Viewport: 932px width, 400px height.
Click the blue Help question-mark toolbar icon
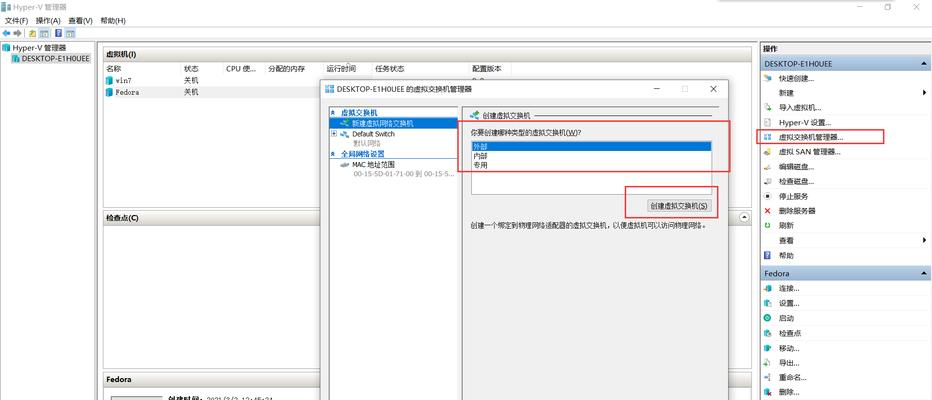tap(59, 33)
